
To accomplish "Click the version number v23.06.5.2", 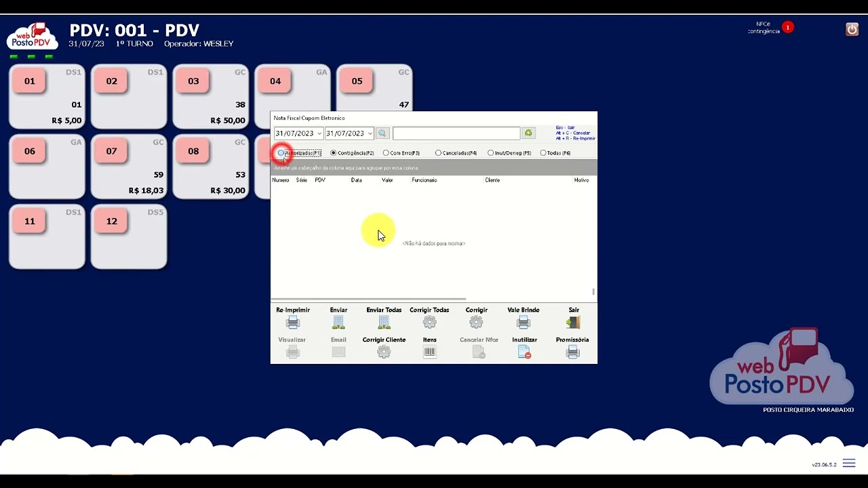I will pyautogui.click(x=825, y=465).
